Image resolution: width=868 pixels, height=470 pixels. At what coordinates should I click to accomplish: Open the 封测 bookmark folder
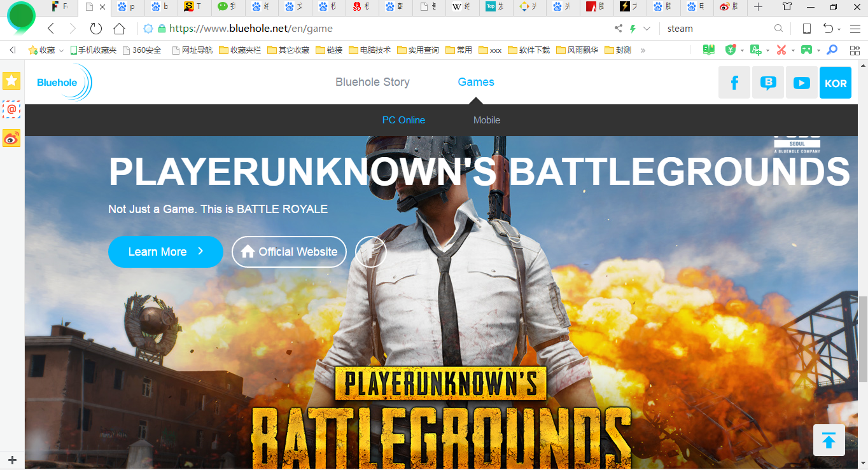pos(618,50)
